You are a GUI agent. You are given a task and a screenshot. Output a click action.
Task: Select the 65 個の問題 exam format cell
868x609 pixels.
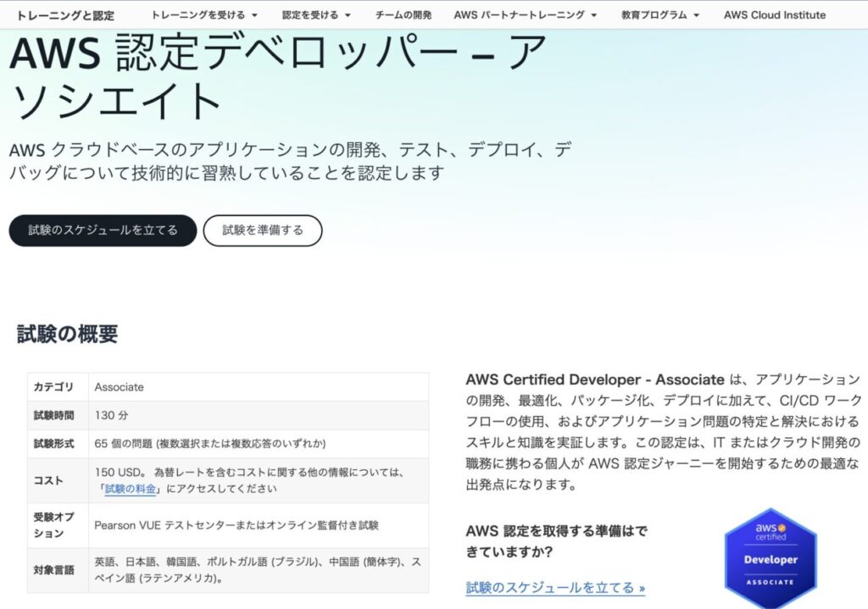[x=259, y=444]
